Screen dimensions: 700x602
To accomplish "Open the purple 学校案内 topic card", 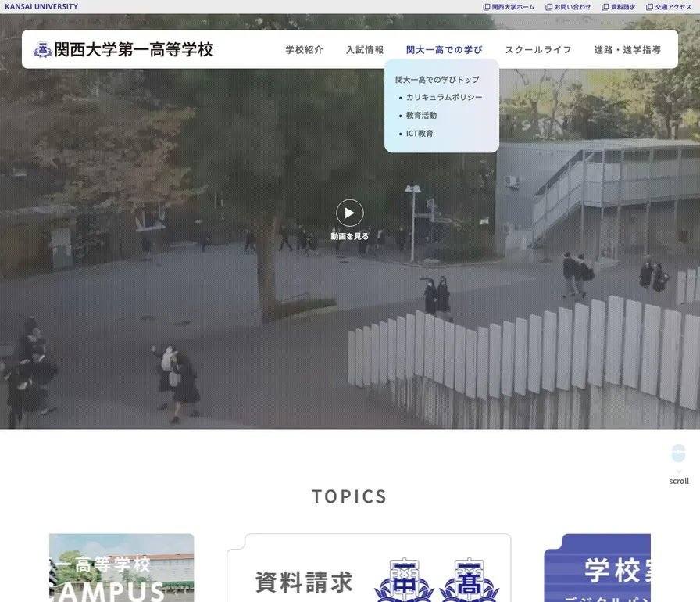I will (597, 568).
